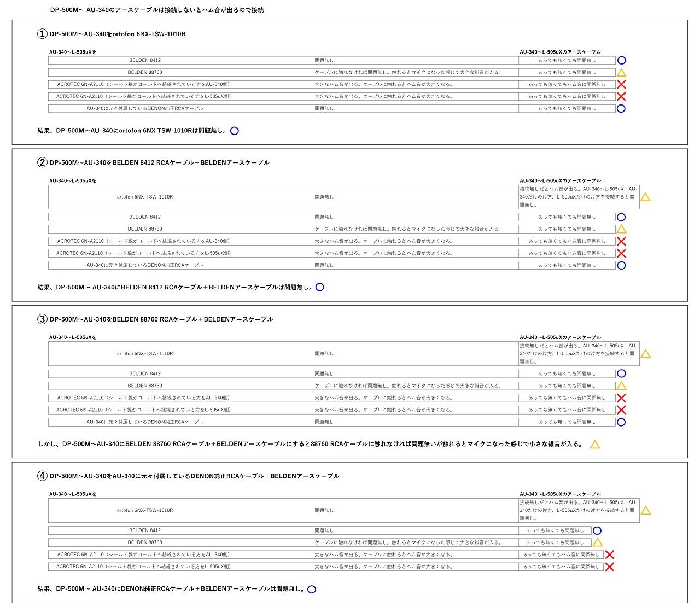The width and height of the screenshot is (700, 607).
Task: Click top note about アースケーブル and ハム音
Action: (157, 10)
